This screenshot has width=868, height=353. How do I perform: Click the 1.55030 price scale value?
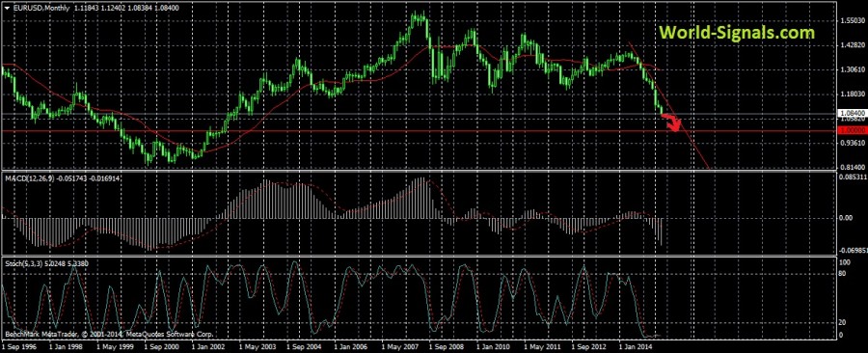(852, 20)
